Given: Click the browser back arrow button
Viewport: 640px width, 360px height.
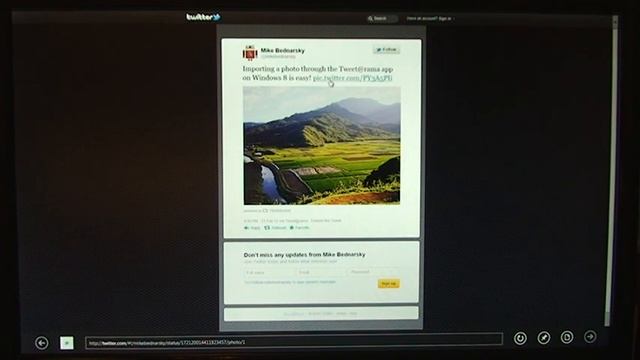Looking at the screenshot, I should coord(42,343).
